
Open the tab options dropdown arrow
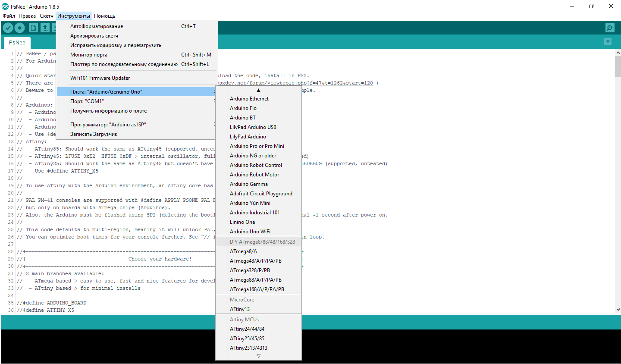tap(608, 42)
